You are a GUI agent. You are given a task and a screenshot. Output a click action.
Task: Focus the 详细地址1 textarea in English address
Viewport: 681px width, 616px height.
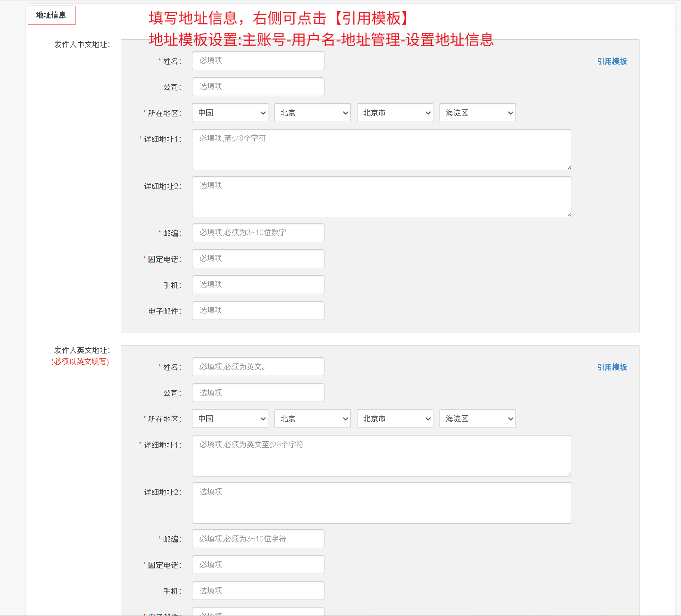(382, 455)
